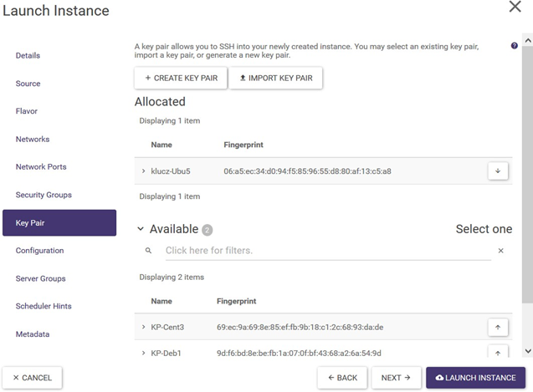Click the help question mark icon

pos(514,46)
